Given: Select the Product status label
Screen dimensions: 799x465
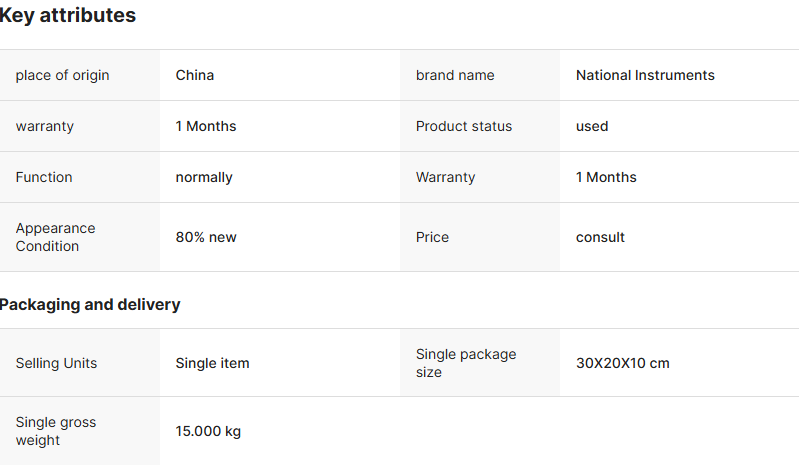Looking at the screenshot, I should pos(464,126).
